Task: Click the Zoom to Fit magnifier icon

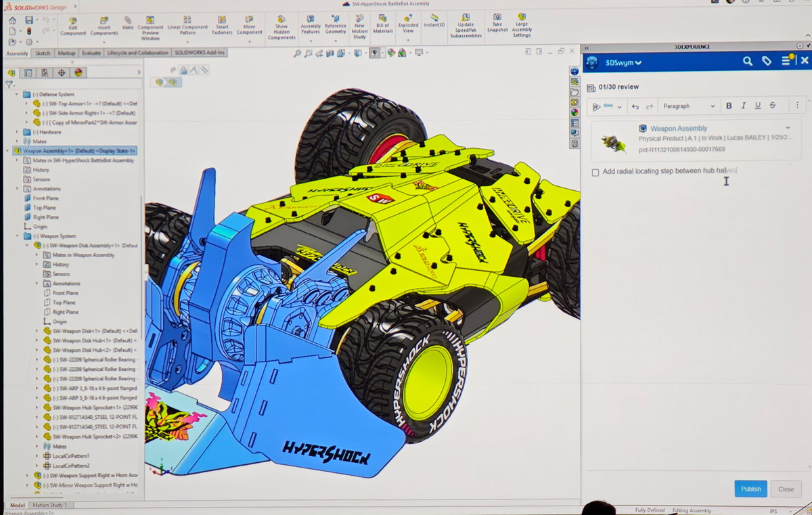Action: click(x=298, y=53)
